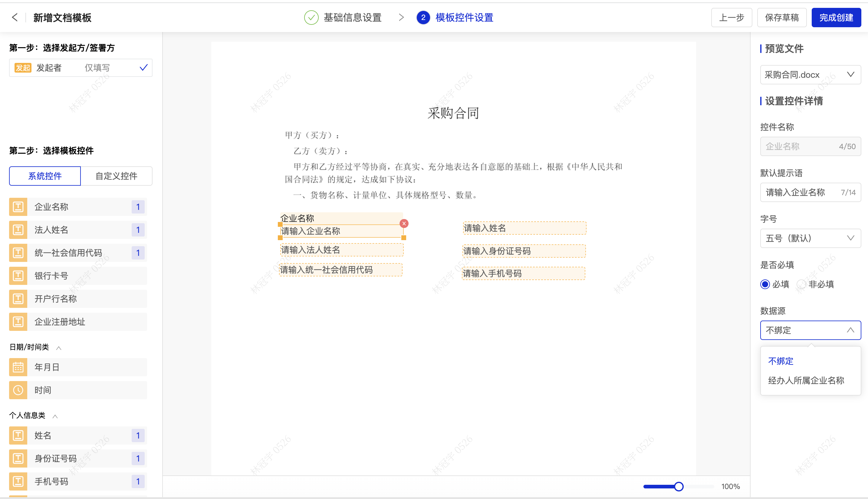Click the count badge next to 企业名称
The height and width of the screenshot is (499, 868).
138,207
